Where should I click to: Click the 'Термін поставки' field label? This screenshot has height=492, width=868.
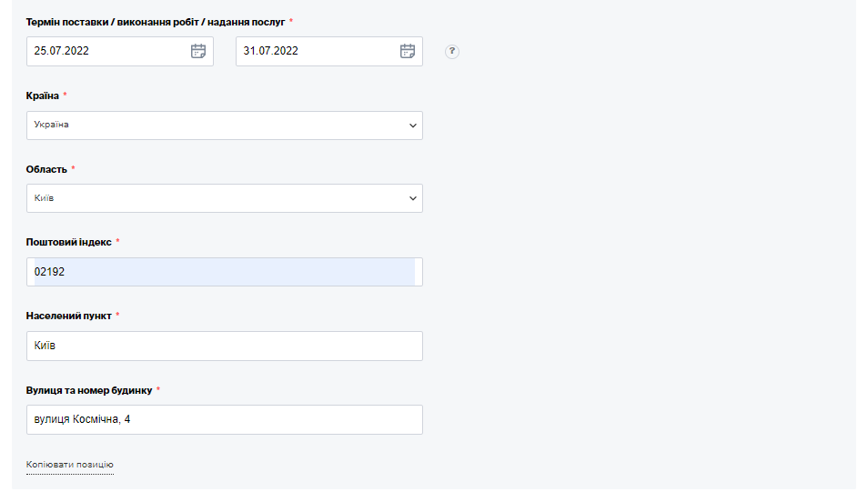point(155,21)
